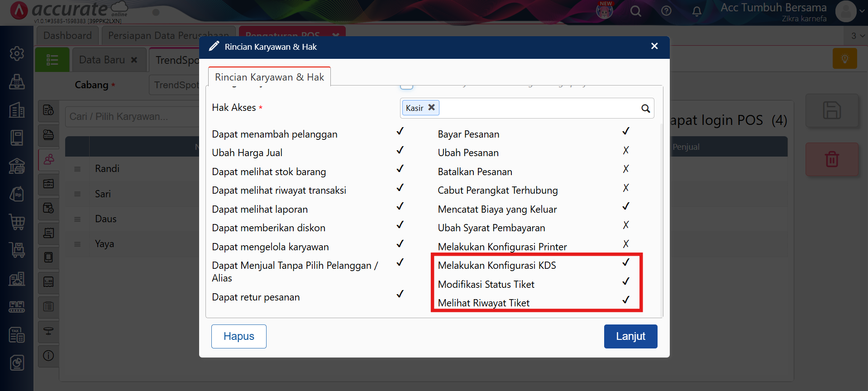868x391 pixels.
Task: Open the notifications bell icon
Action: pos(696,11)
